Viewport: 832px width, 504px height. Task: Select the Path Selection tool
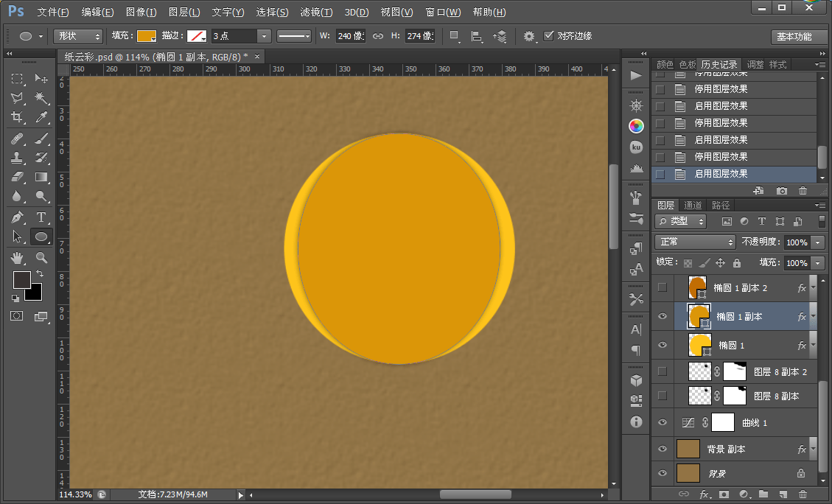(x=17, y=237)
